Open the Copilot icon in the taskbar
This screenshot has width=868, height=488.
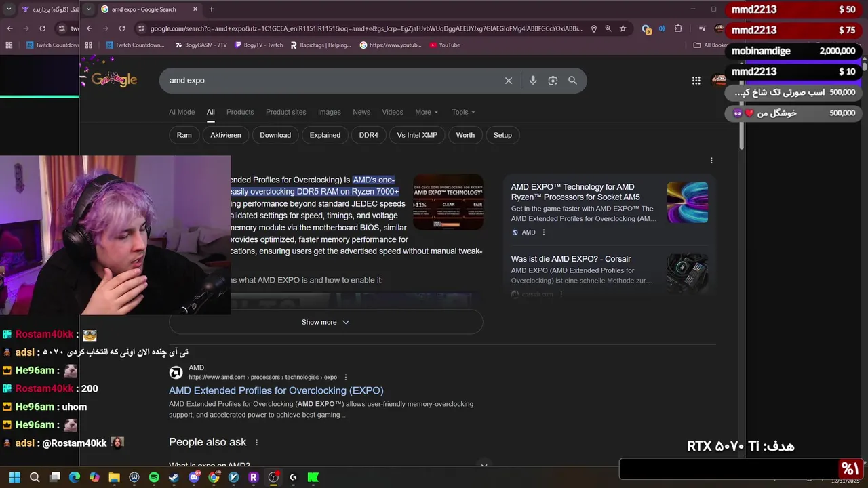94,477
